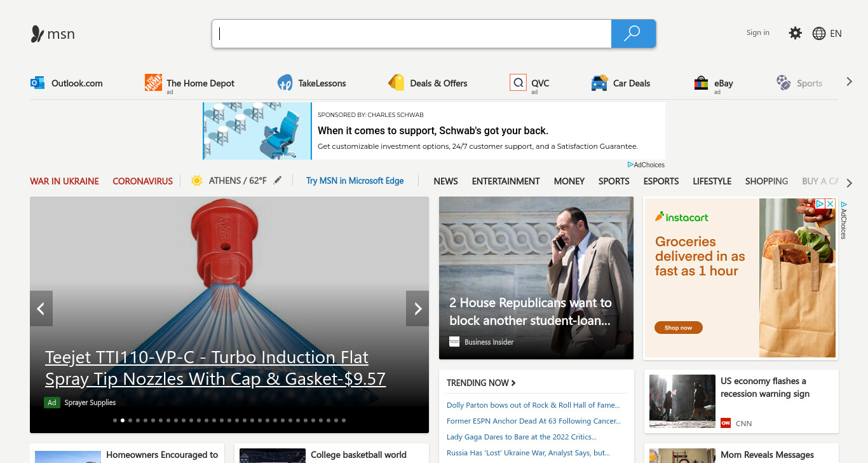Click in the web search input field

[412, 34]
